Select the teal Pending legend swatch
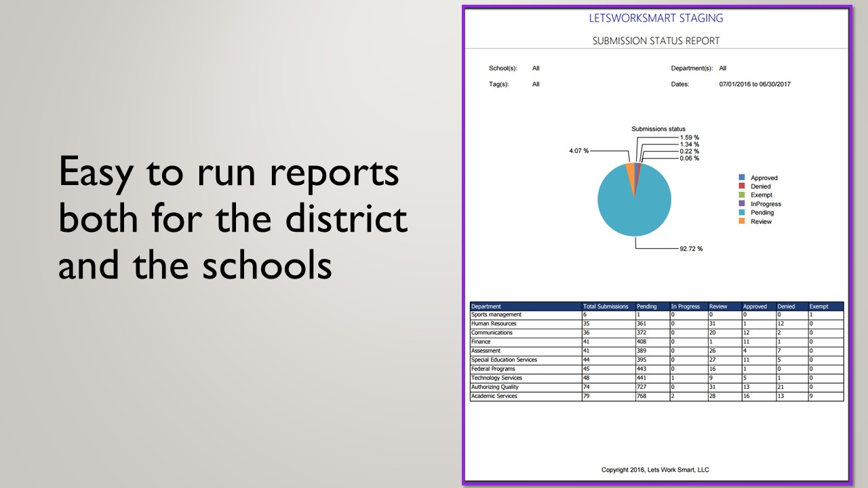 pyautogui.click(x=742, y=213)
